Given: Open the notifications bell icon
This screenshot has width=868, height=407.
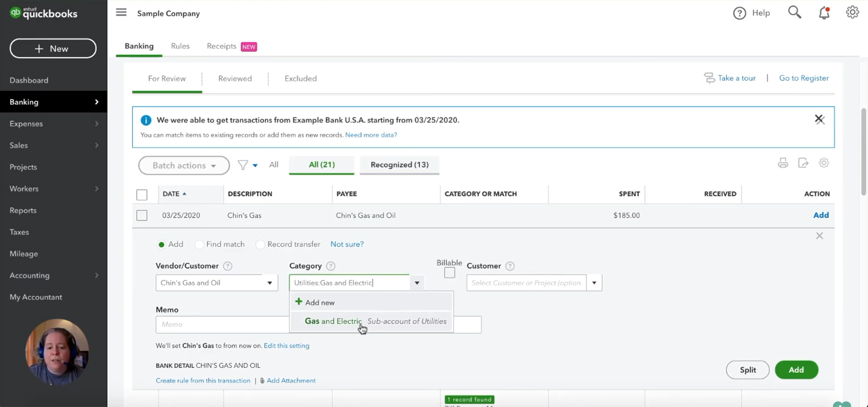Looking at the screenshot, I should click(824, 13).
